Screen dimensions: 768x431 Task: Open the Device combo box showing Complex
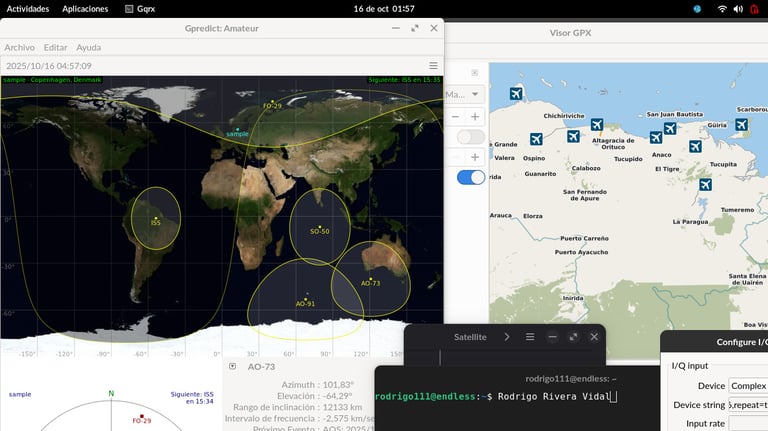pos(748,386)
